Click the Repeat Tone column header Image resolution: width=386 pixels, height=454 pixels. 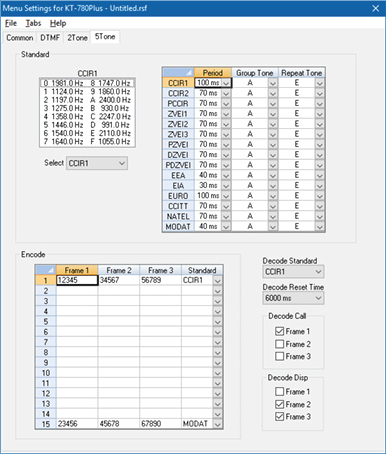pos(301,73)
